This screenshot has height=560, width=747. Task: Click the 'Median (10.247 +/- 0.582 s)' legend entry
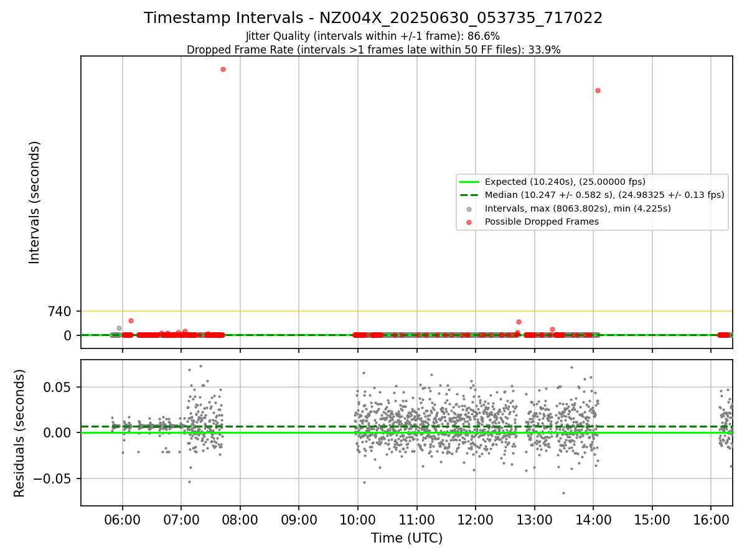pos(604,195)
